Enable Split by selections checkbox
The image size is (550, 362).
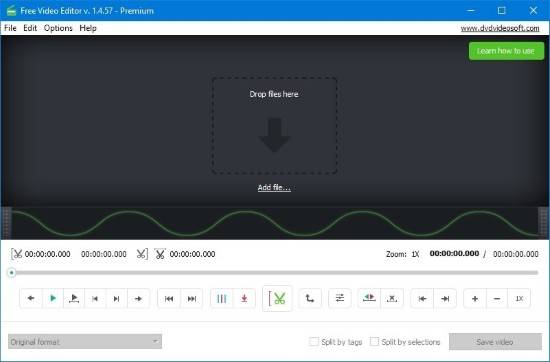click(x=375, y=342)
